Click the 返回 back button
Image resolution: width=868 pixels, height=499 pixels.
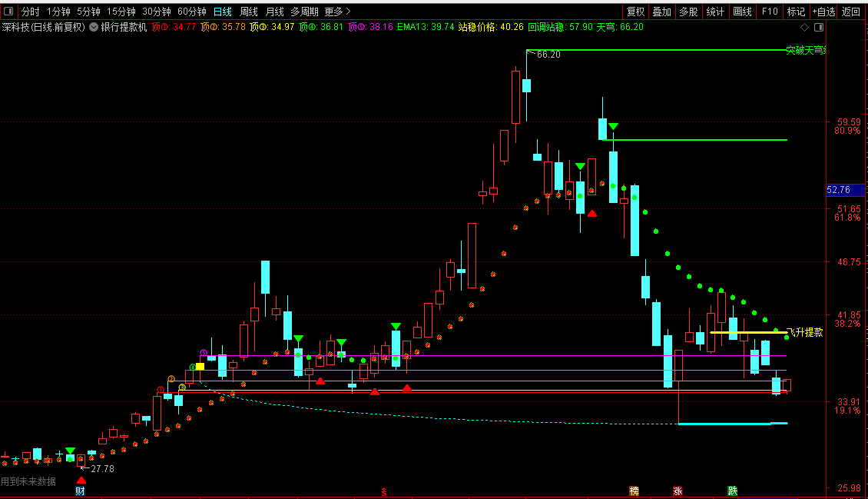(851, 12)
